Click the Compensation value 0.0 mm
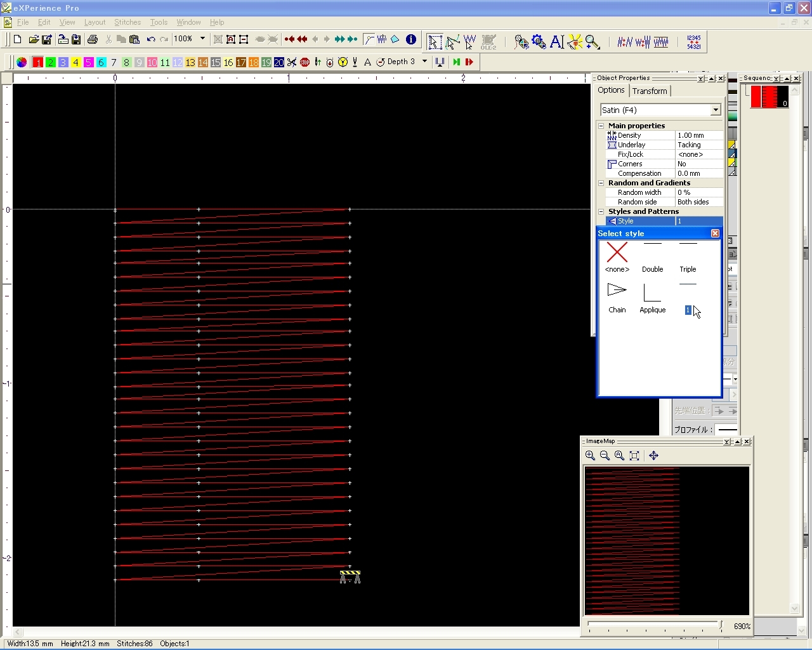This screenshot has width=812, height=650. (x=699, y=173)
